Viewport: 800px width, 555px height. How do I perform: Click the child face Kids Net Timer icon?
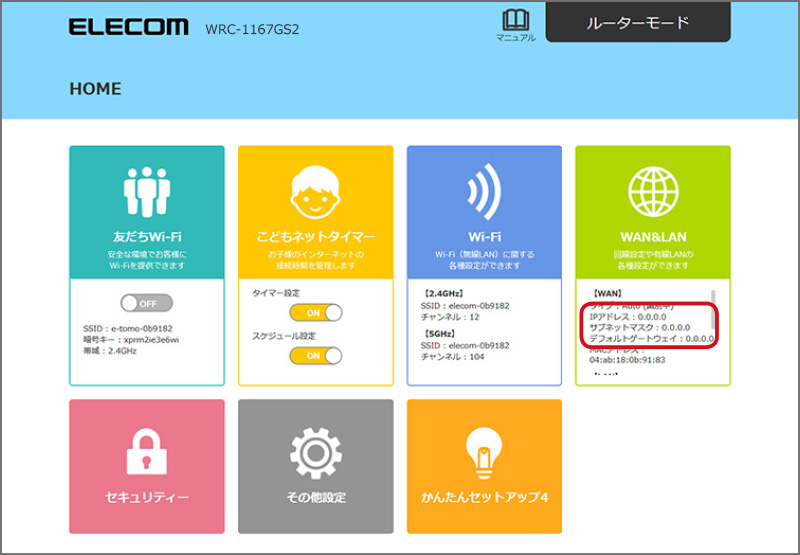(x=316, y=191)
